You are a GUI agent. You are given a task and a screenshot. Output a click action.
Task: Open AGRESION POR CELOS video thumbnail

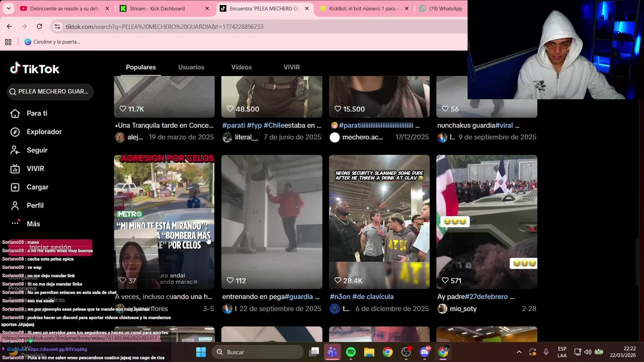coord(164,222)
